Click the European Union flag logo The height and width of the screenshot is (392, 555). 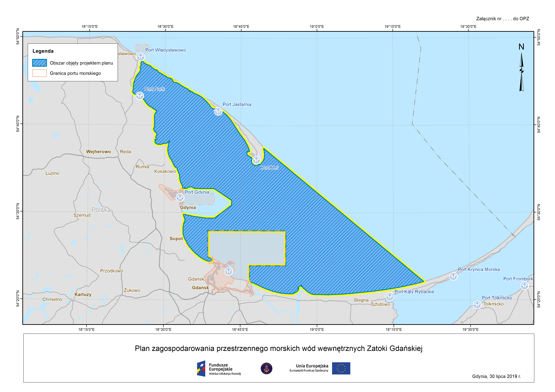coord(341,368)
